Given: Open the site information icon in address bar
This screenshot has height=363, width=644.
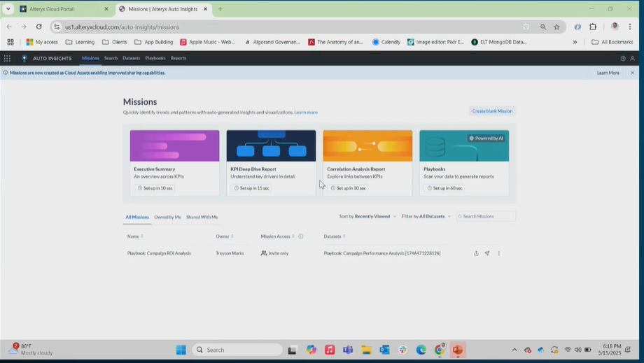Looking at the screenshot, I should coord(57,27).
